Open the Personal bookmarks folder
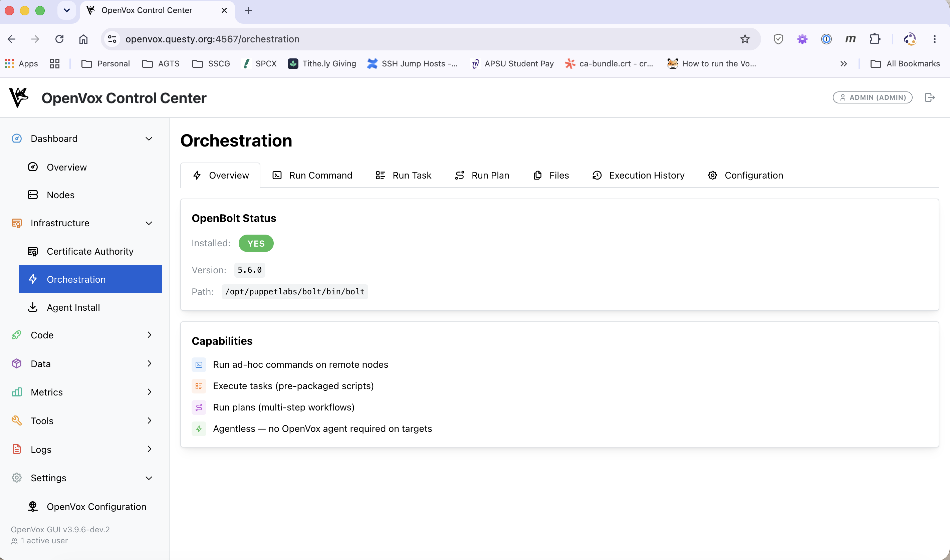Image resolution: width=950 pixels, height=560 pixels. click(x=106, y=63)
